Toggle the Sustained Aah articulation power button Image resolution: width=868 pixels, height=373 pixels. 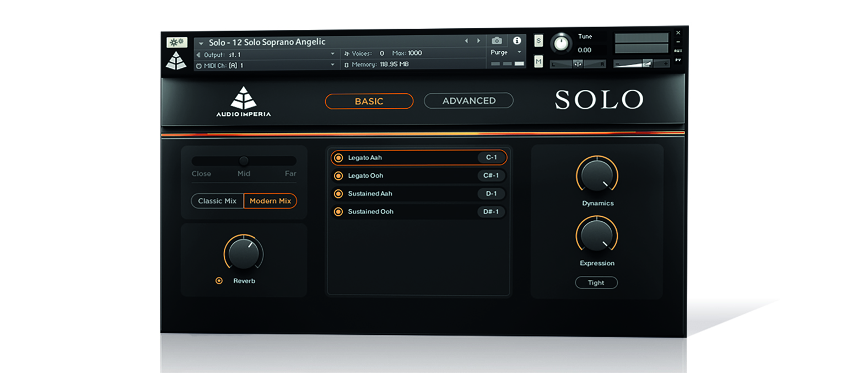(338, 194)
